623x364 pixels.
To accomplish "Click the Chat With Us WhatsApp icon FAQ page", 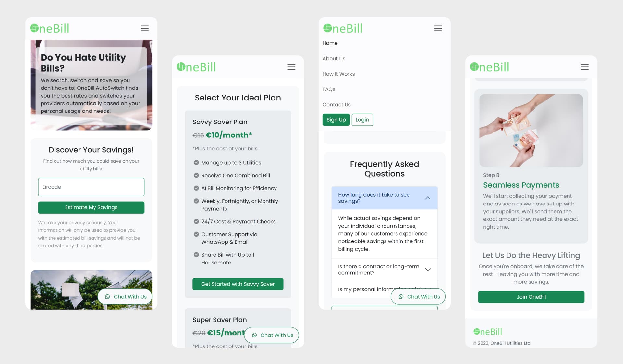I will point(401,296).
